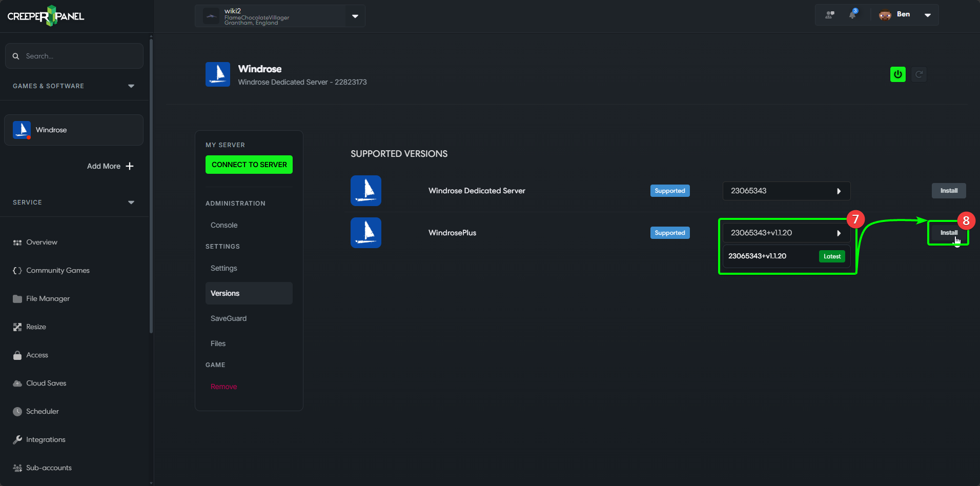The width and height of the screenshot is (980, 486).
Task: Click the Scheduler clock icon
Action: point(17,412)
